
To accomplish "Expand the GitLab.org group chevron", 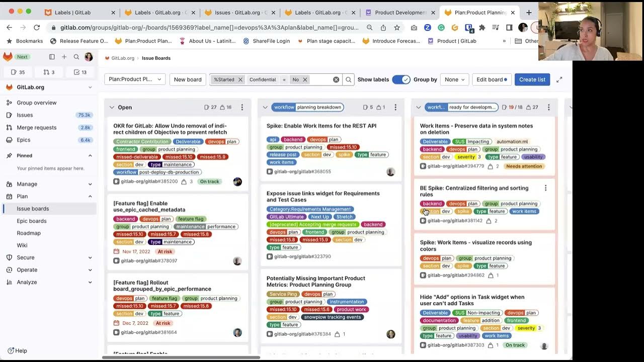I will click(x=90, y=87).
